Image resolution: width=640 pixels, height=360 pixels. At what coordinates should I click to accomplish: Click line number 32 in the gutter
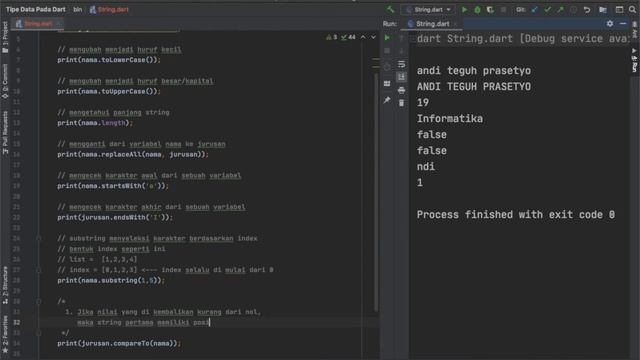pyautogui.click(x=16, y=322)
